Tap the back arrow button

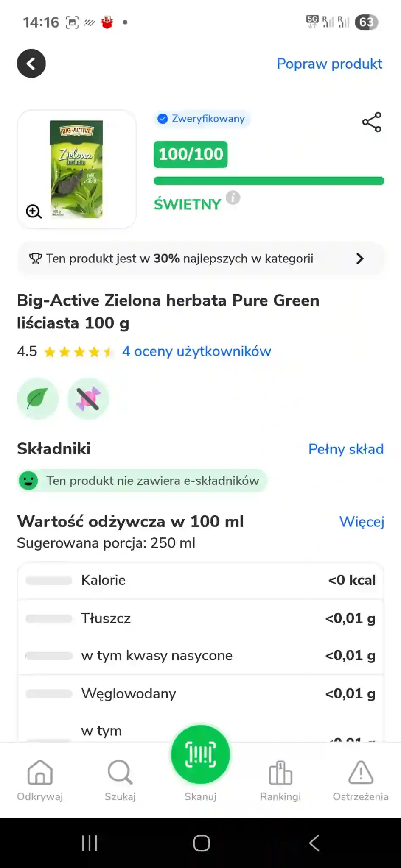[x=31, y=64]
